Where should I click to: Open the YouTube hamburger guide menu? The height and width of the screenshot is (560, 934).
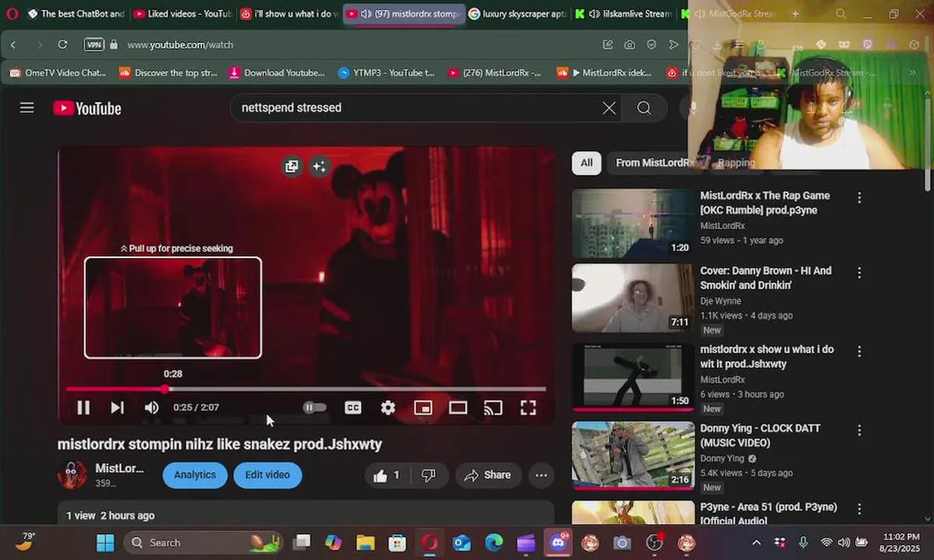tap(27, 107)
